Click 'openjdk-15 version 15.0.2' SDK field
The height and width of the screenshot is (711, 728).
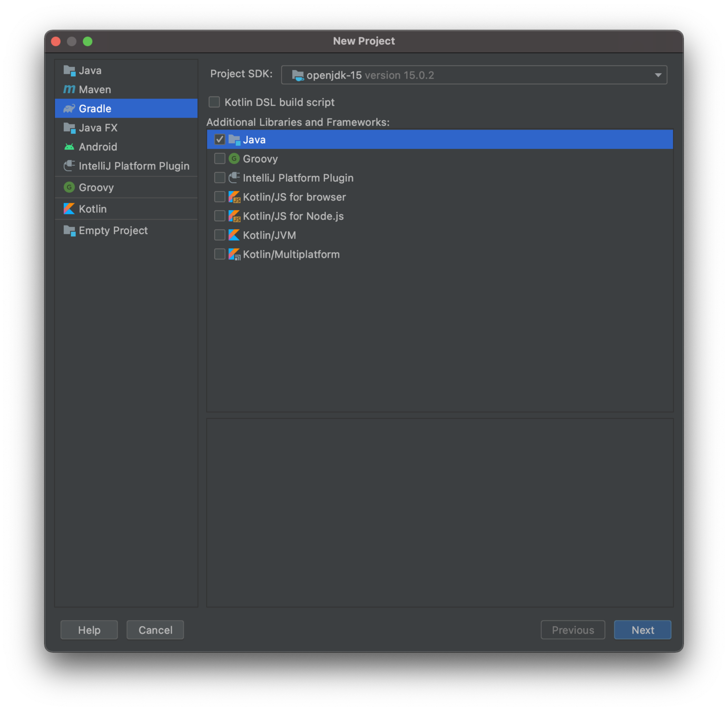474,75
